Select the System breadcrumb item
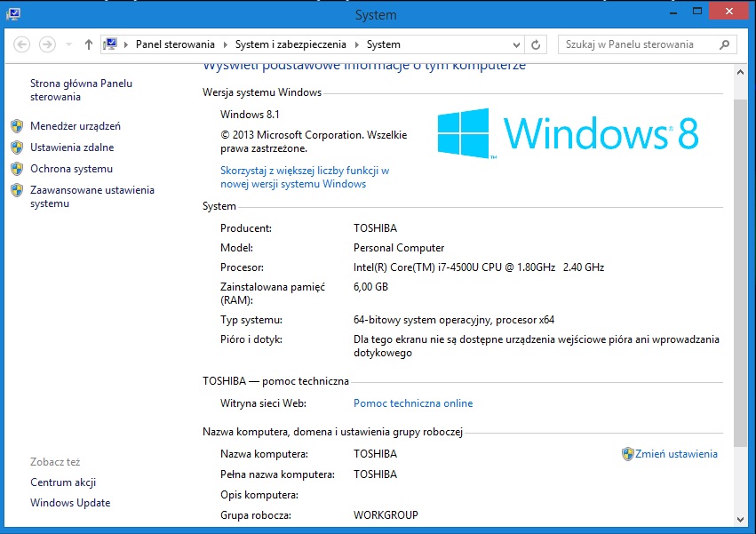 click(383, 44)
